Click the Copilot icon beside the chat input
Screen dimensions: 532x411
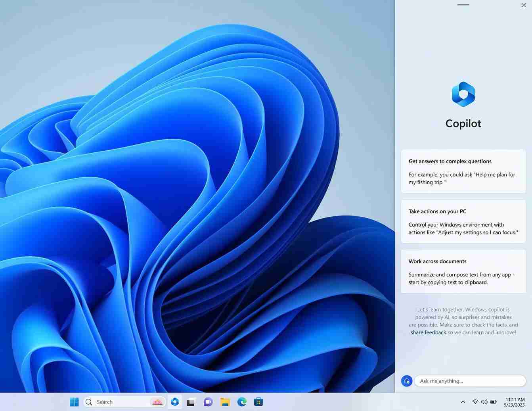coord(406,380)
